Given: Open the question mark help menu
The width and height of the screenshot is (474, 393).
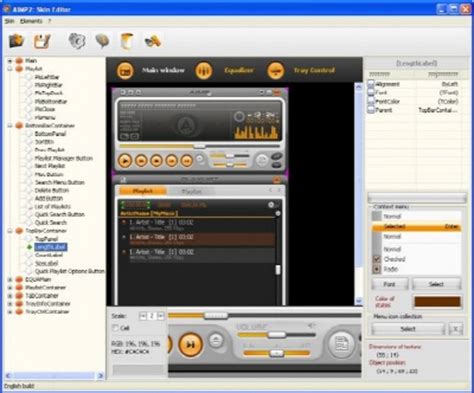Looking at the screenshot, I should pos(49,21).
